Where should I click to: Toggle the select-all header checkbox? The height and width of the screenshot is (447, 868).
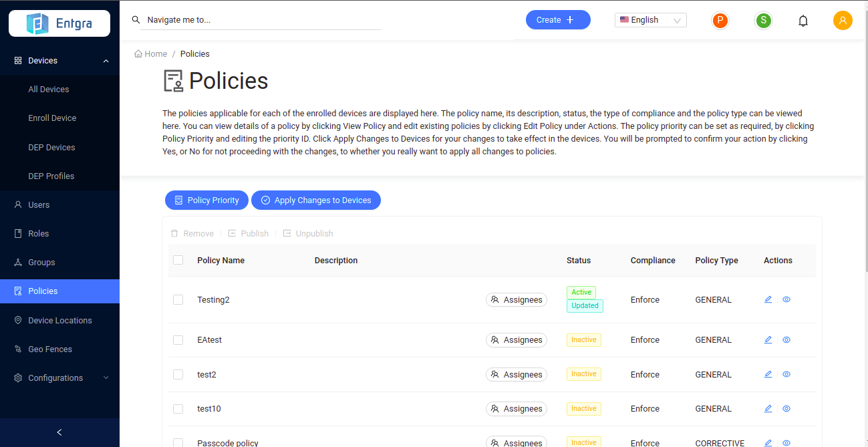[178, 260]
